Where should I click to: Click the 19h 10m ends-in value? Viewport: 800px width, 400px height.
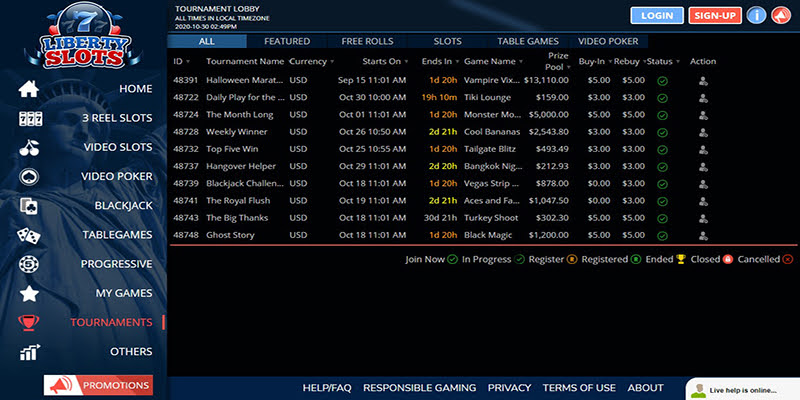click(x=439, y=97)
